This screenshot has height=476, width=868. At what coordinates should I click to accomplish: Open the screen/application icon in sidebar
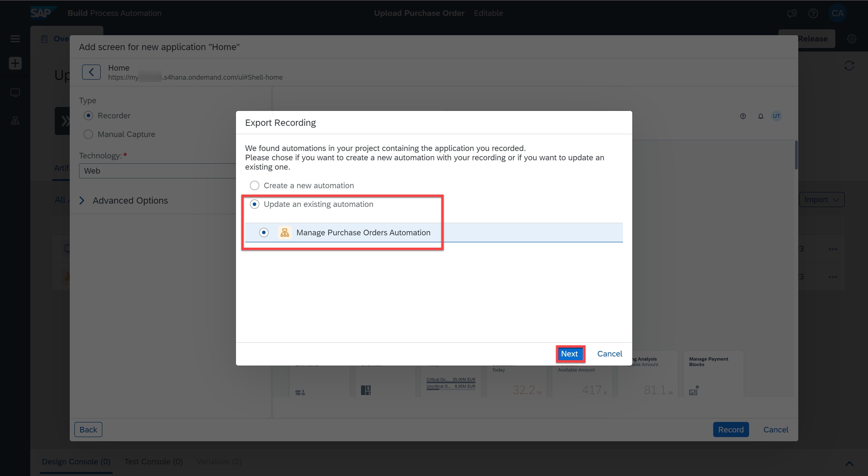[15, 92]
